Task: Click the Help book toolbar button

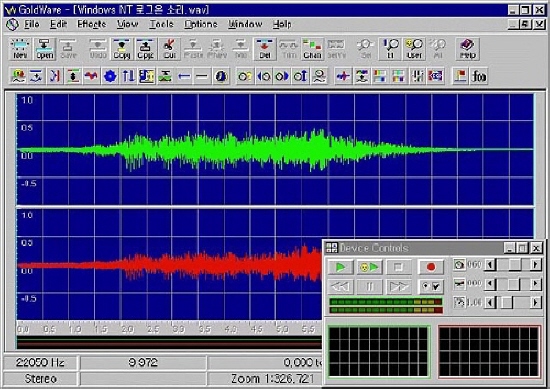Action: (468, 49)
